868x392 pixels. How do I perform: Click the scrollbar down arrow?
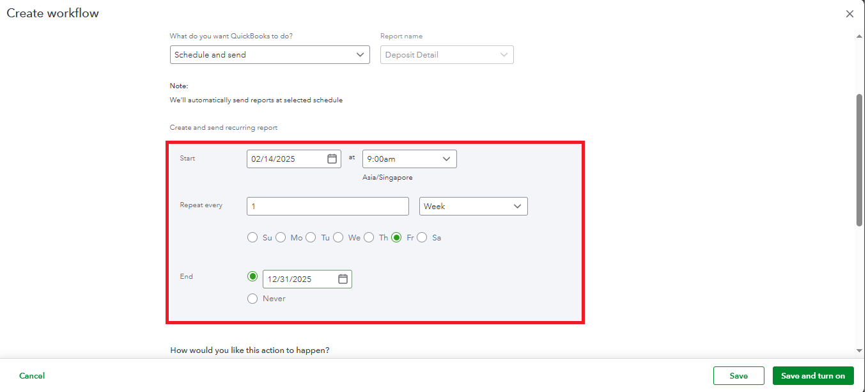pos(860,350)
